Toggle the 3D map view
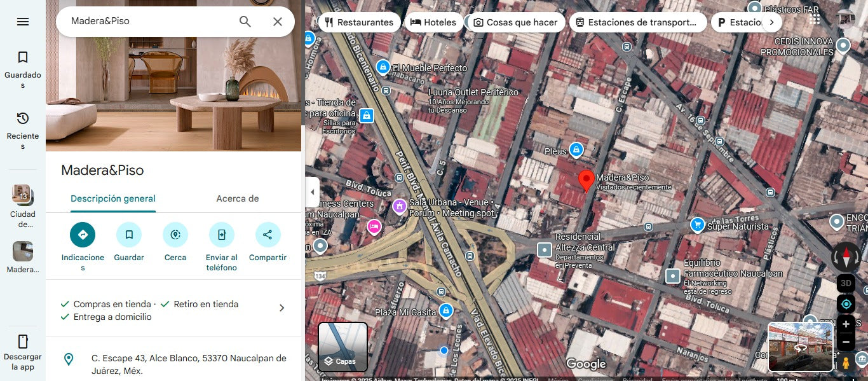 pyautogui.click(x=846, y=283)
